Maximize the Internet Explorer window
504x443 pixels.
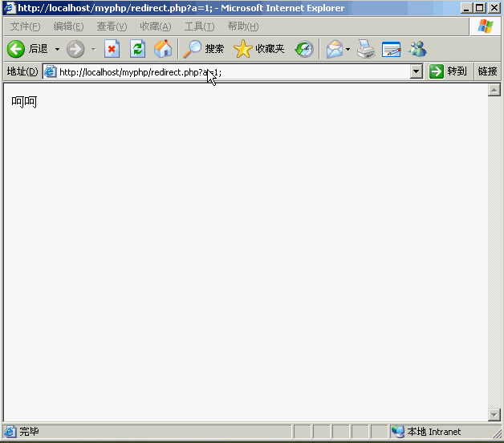480,8
